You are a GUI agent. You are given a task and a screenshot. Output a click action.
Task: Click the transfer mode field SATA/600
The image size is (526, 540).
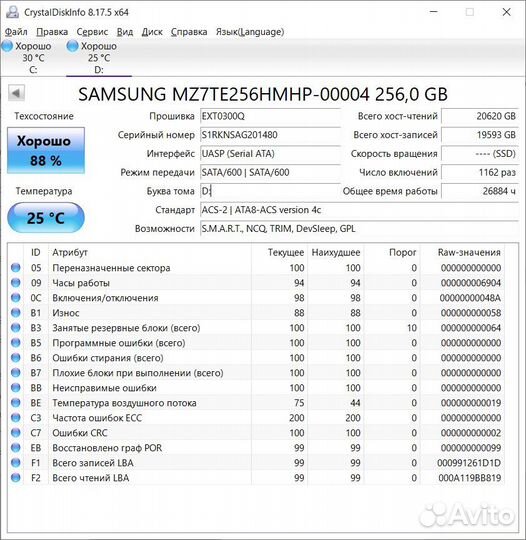pos(270,172)
